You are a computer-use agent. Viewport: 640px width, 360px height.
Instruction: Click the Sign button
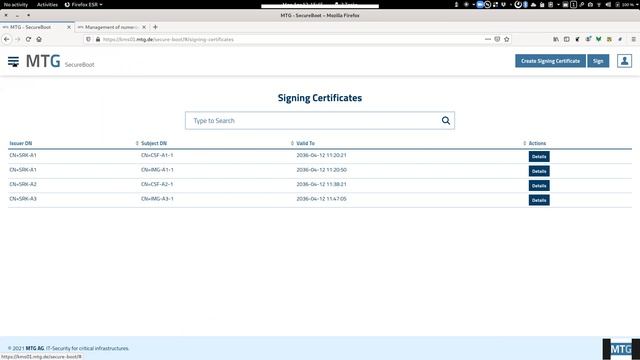point(598,61)
